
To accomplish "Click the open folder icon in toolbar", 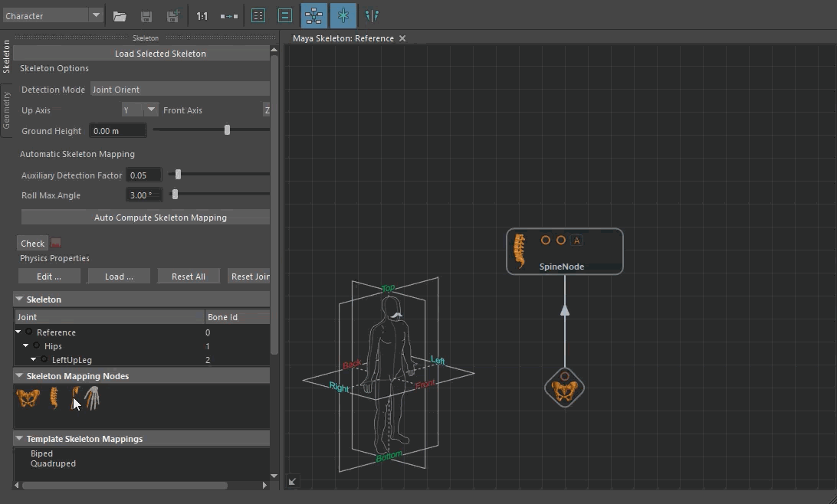I will (x=120, y=15).
